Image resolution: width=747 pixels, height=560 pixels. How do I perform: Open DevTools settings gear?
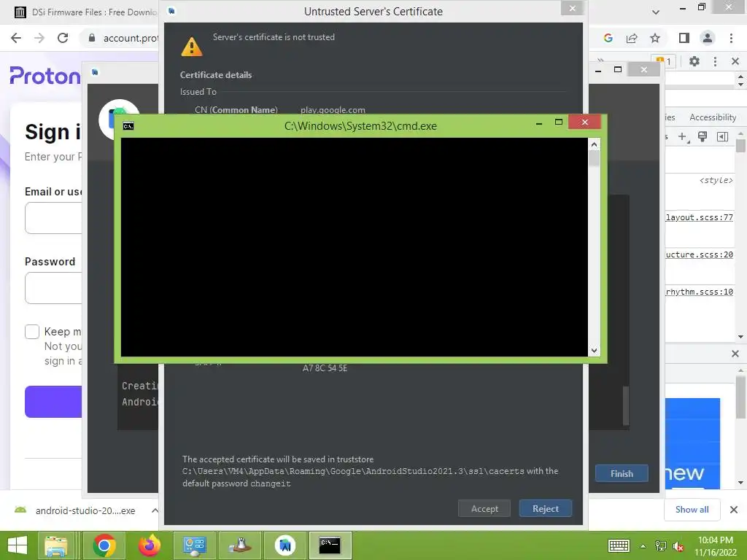tap(694, 61)
